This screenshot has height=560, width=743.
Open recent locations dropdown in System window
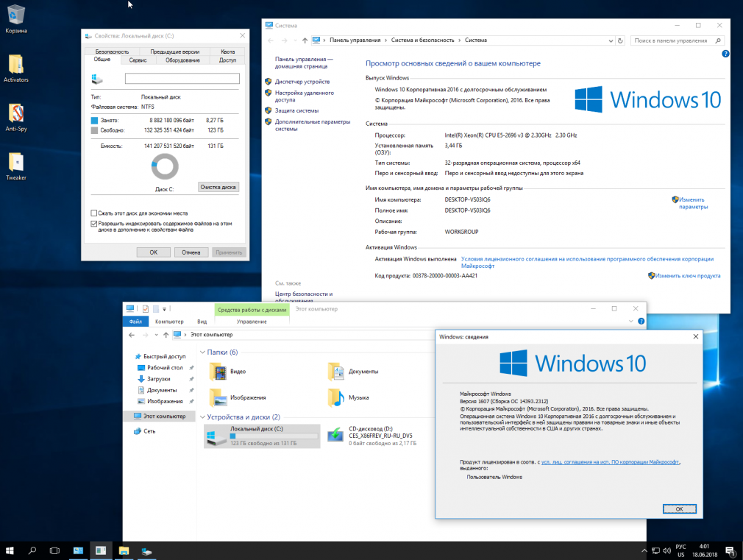[x=295, y=40]
